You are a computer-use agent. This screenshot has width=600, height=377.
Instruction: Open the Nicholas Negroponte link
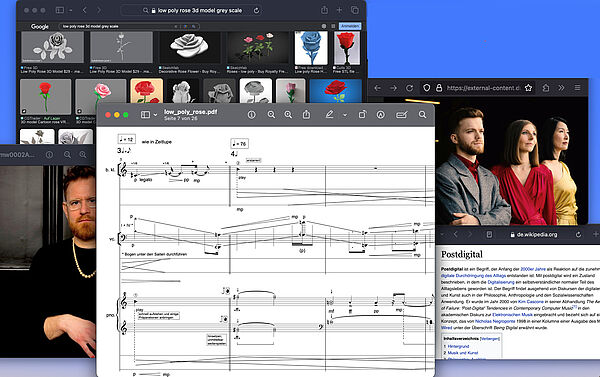tap(495, 321)
